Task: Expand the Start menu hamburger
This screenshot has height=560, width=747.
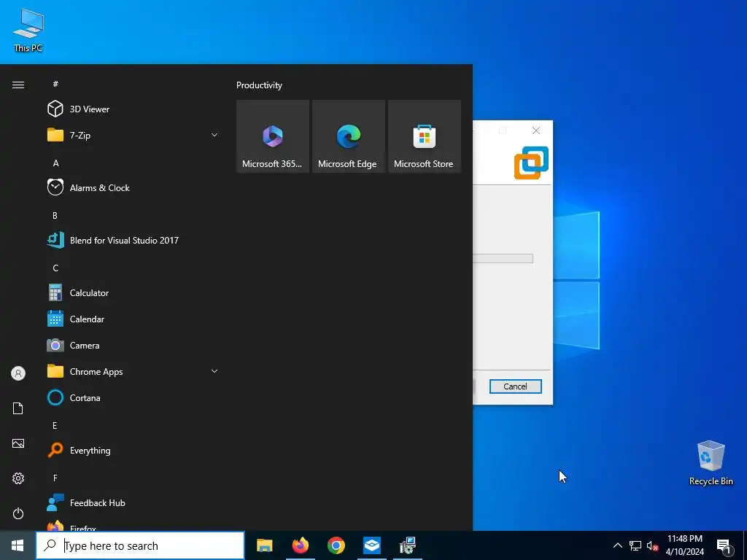Action: click(18, 85)
